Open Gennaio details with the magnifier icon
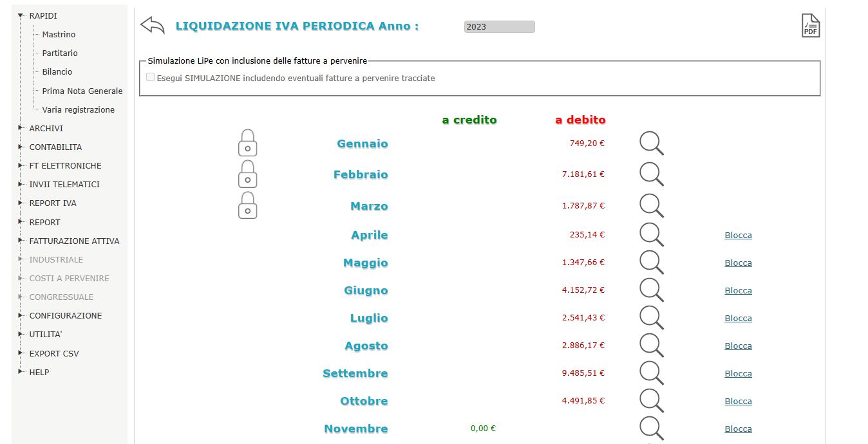Screen dimensions: 868x444 point(651,143)
